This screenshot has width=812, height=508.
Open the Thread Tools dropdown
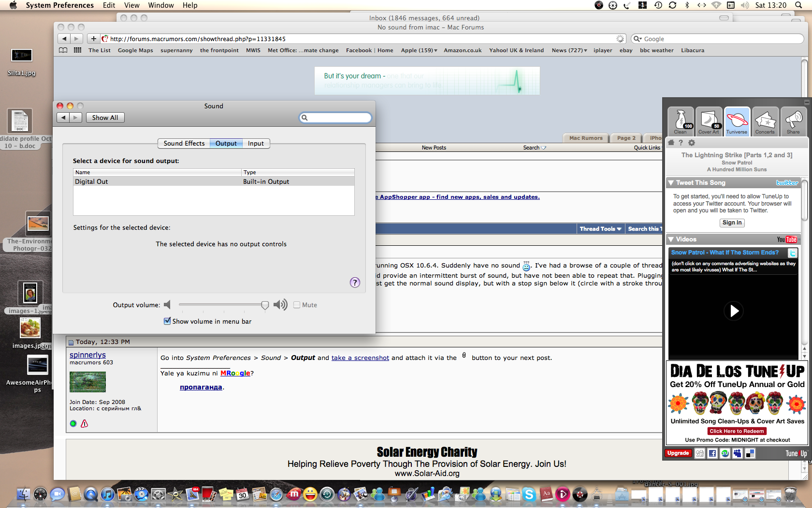click(600, 228)
